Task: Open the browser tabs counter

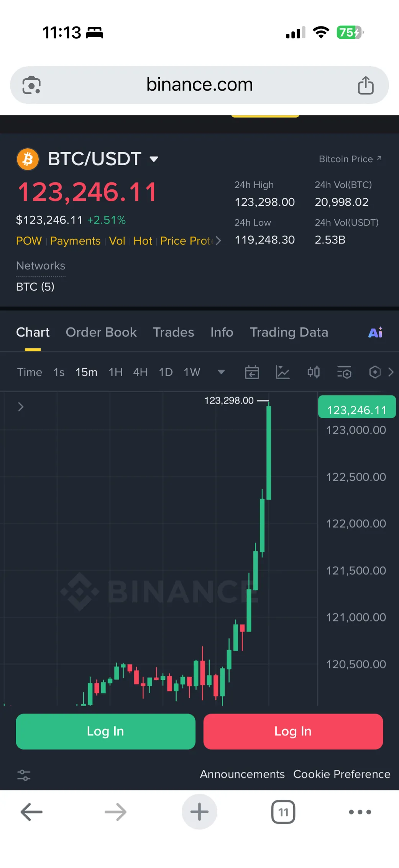Action: point(283,812)
